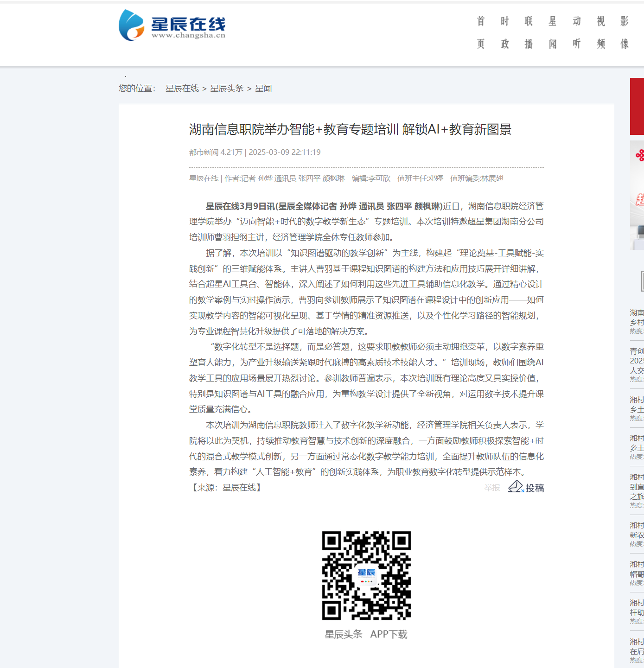Image resolution: width=644 pixels, height=668 pixels.
Task: Click the 星辰头条 APP download QR code
Action: [366, 575]
